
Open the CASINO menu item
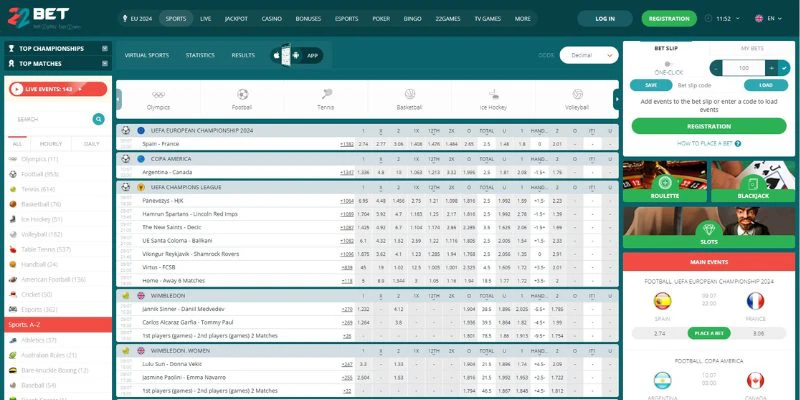coord(271,18)
